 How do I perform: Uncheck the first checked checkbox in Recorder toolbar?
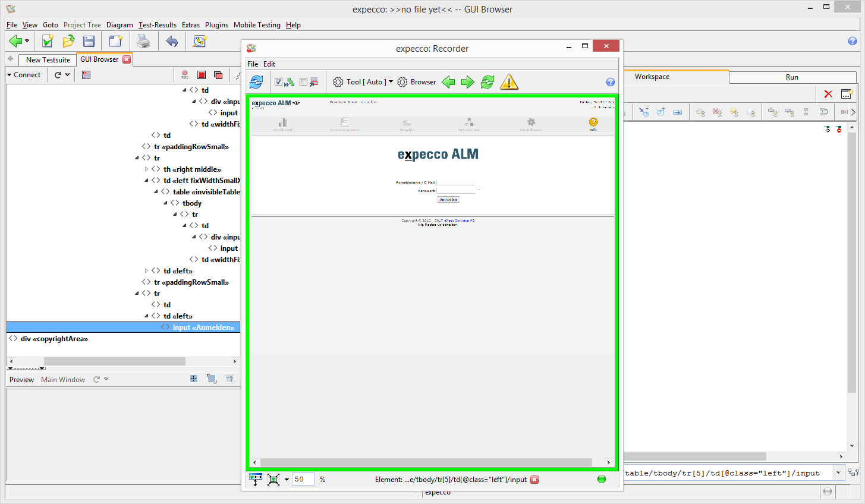coord(278,82)
